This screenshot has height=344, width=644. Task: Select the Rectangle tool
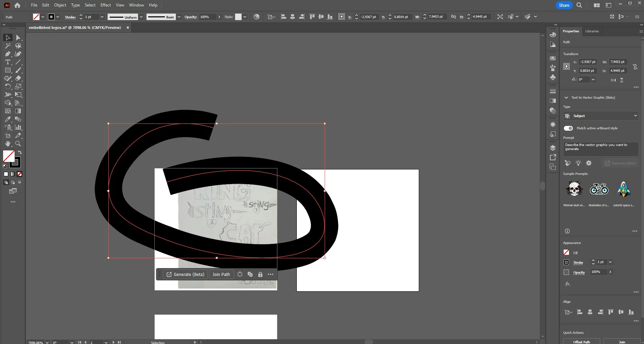pyautogui.click(x=8, y=70)
